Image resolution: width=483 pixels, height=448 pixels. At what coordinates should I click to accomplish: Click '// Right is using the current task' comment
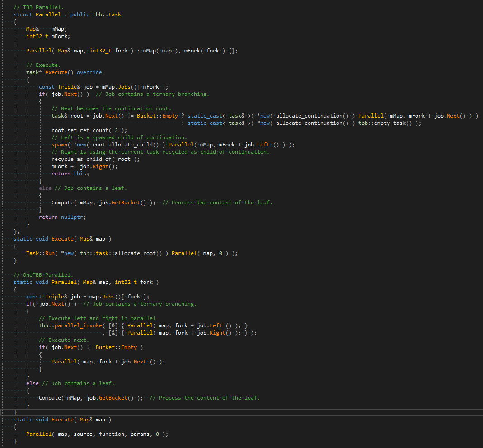[x=160, y=152]
